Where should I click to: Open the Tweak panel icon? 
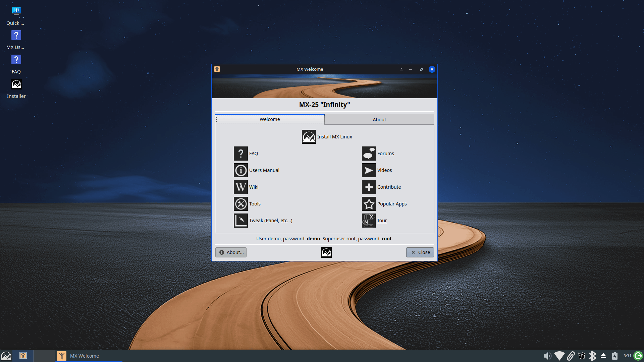click(x=240, y=221)
